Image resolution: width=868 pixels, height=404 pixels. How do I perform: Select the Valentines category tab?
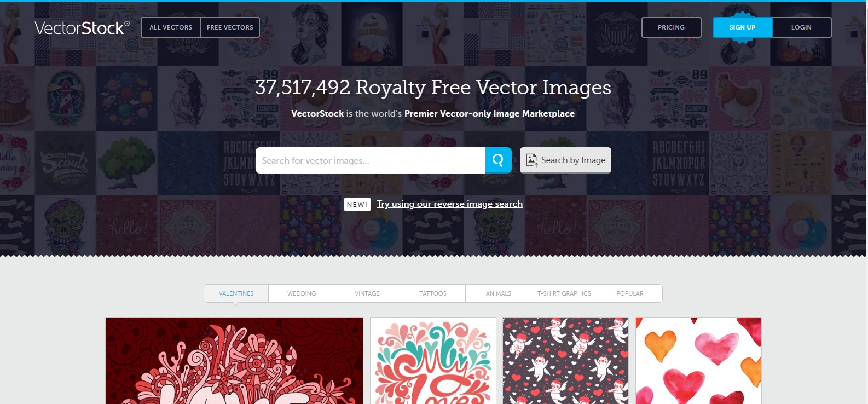tap(236, 293)
